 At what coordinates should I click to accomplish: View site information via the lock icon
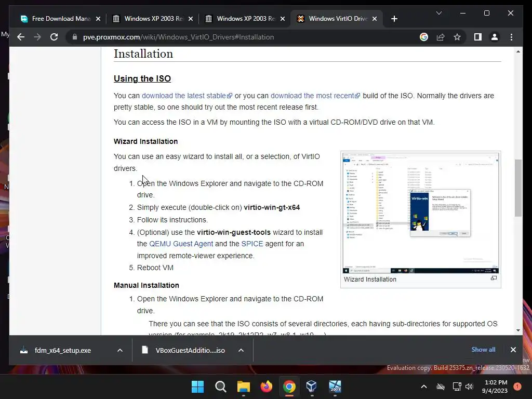[75, 37]
